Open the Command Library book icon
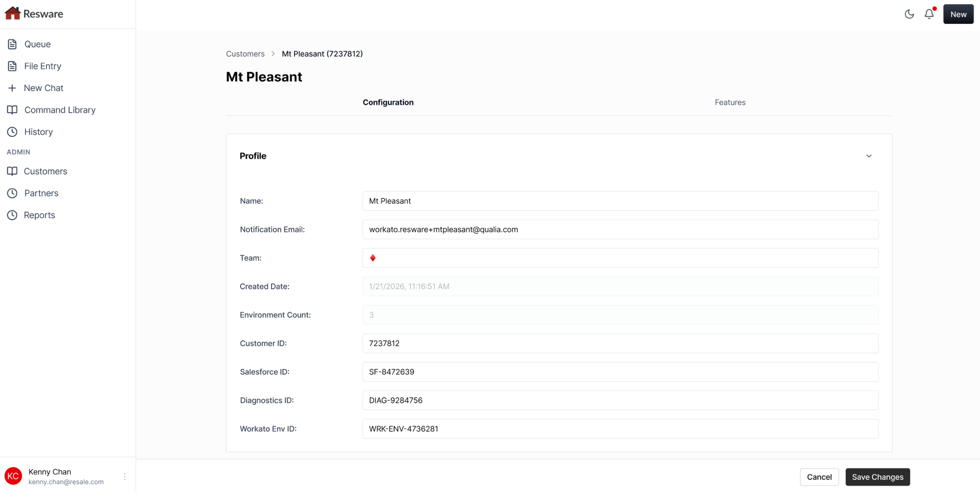This screenshot has height=492, width=980. (12, 110)
